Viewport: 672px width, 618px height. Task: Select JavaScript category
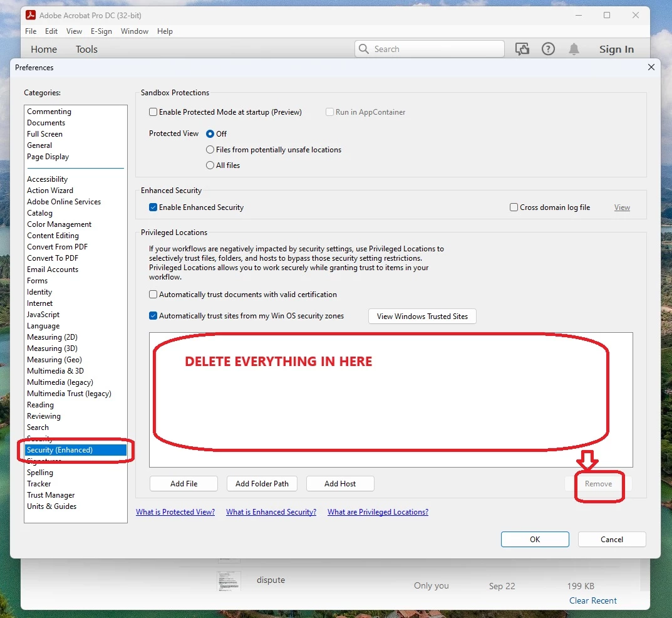pyautogui.click(x=75, y=315)
